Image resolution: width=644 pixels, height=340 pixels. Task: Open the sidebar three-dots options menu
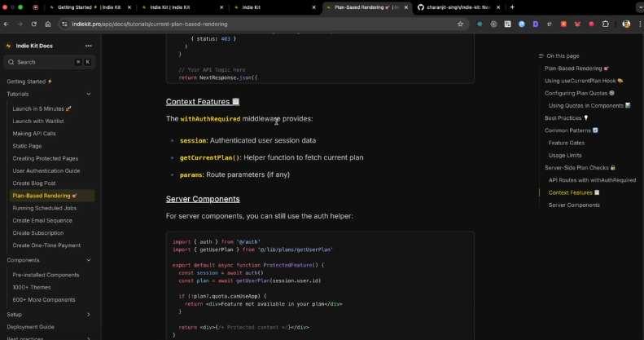tap(90, 46)
